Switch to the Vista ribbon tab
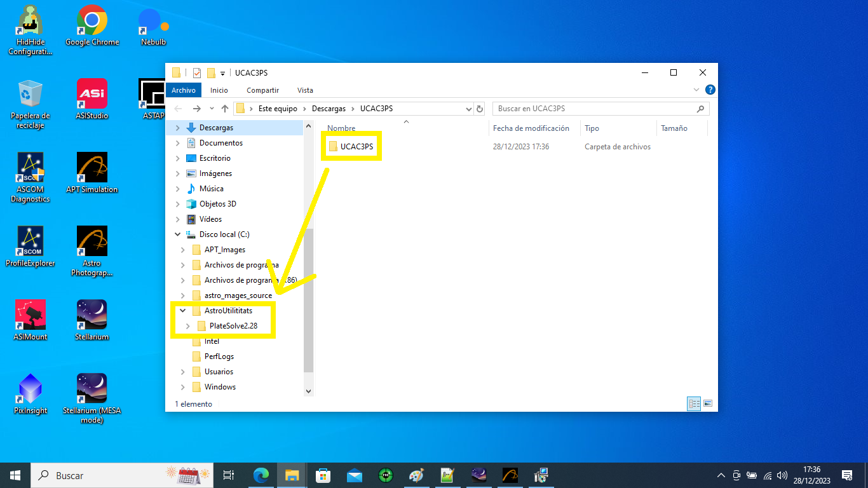The image size is (868, 488). tap(305, 90)
